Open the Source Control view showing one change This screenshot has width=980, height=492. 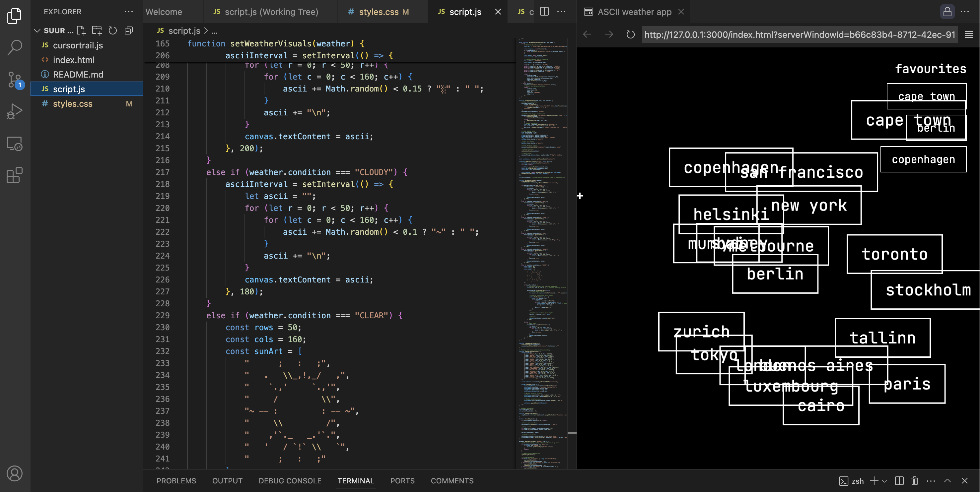click(15, 80)
